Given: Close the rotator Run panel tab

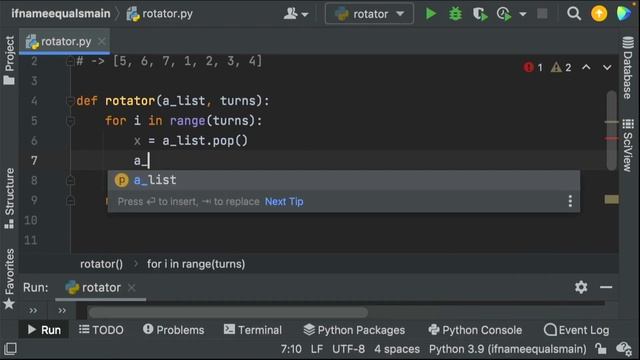Looking at the screenshot, I should [131, 288].
